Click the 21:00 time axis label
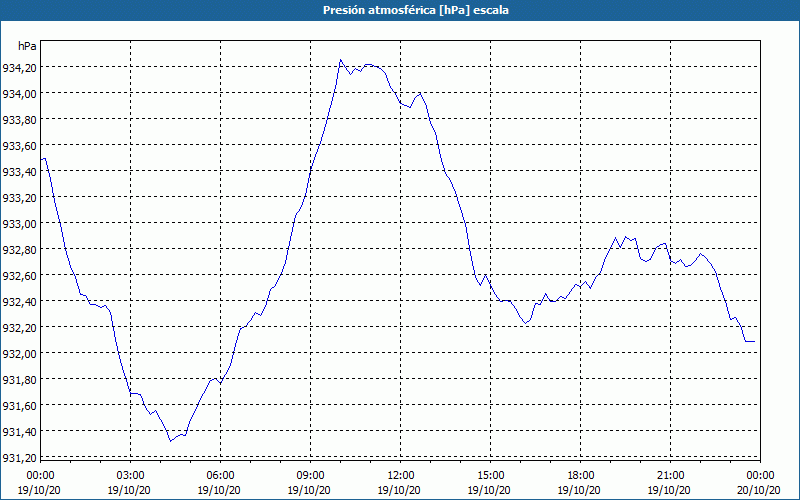This screenshot has height=500, width=800. coord(670,476)
